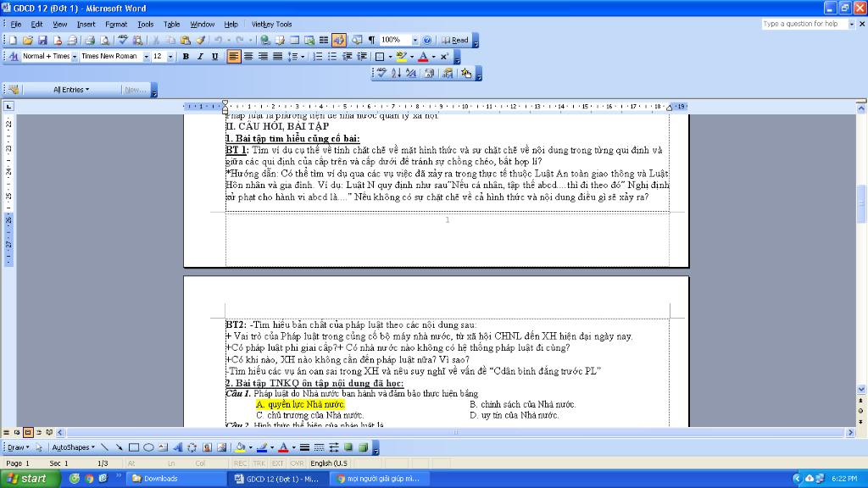The height and width of the screenshot is (488, 868).
Task: Open the Style dropdown Normal + Times
Action: pyautogui.click(x=75, y=57)
